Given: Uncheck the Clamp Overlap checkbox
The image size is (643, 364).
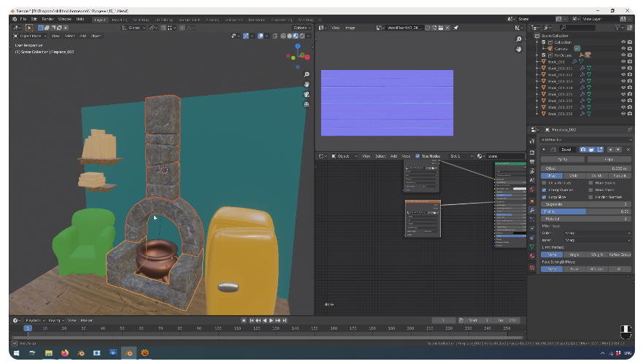Looking at the screenshot, I should click(544, 190).
